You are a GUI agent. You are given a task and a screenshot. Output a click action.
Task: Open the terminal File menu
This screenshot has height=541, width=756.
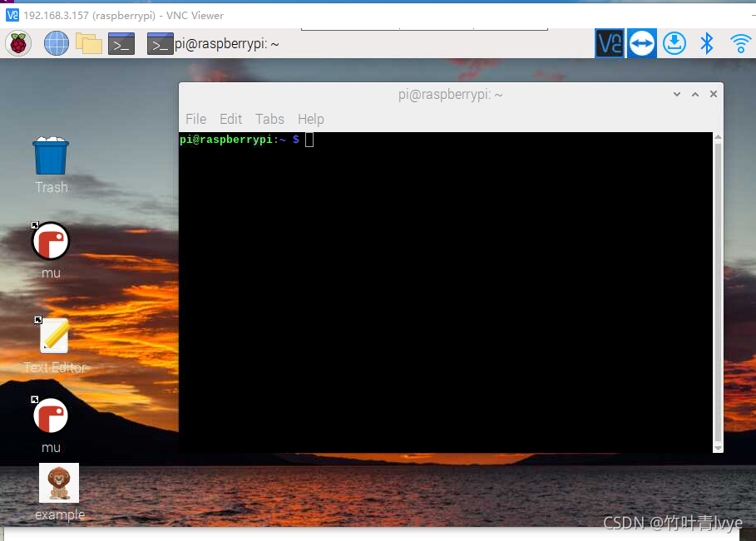pos(195,119)
